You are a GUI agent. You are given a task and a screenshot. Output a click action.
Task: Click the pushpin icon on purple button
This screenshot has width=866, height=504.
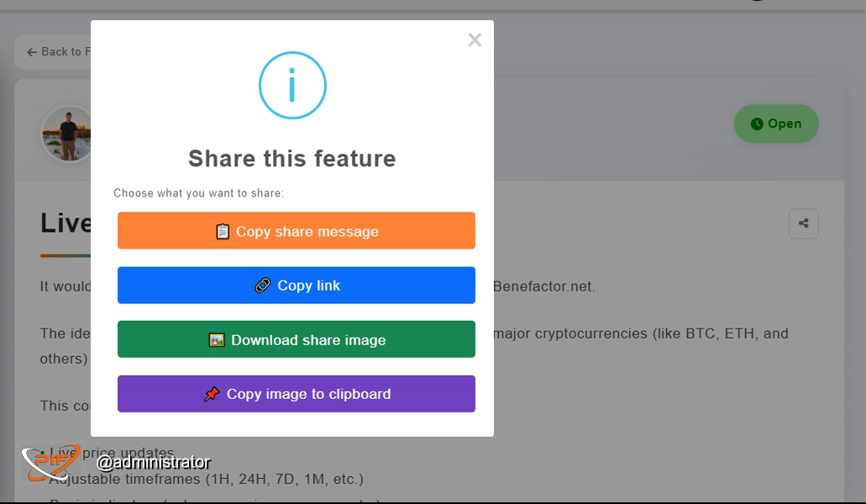tap(212, 394)
